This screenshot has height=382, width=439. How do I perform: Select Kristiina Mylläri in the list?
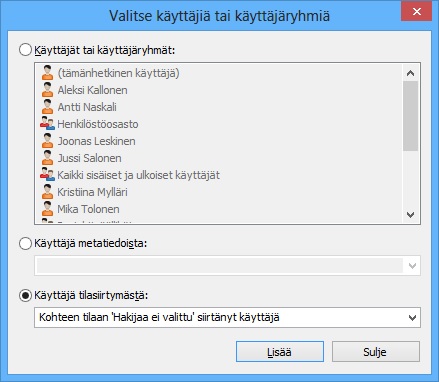(x=92, y=192)
